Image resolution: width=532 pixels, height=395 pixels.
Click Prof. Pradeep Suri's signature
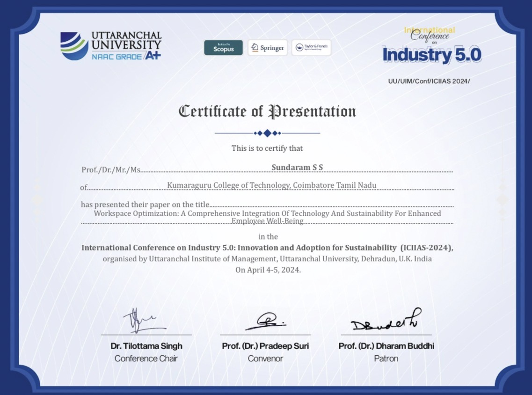[265, 322]
